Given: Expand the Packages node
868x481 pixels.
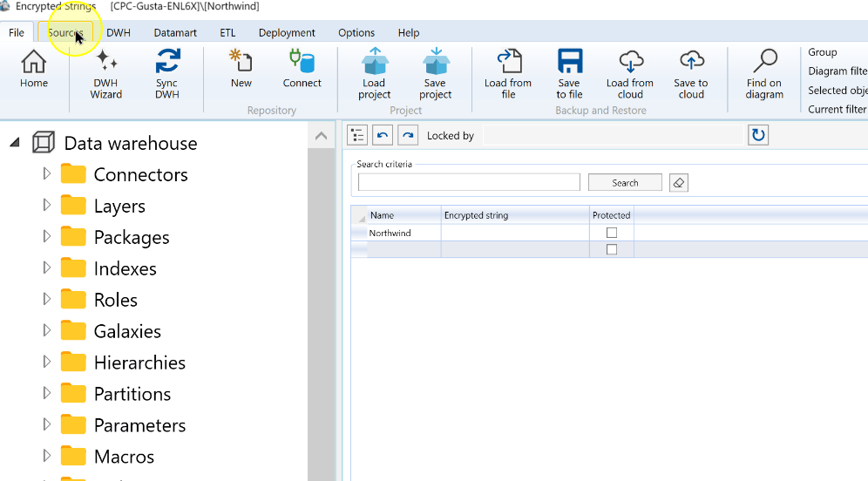Looking at the screenshot, I should coord(46,236).
